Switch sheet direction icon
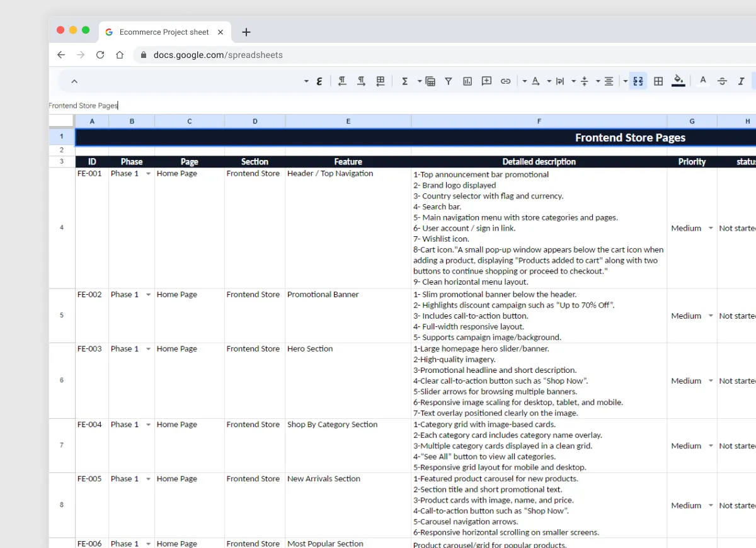The height and width of the screenshot is (548, 756). [381, 81]
